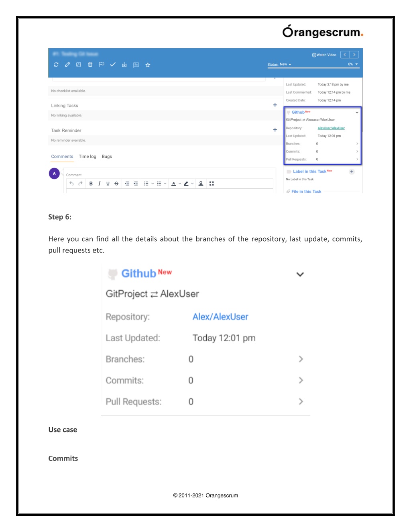411x532 pixels.
Task: Click the archive icon beside the pencil
Action: 79,65
